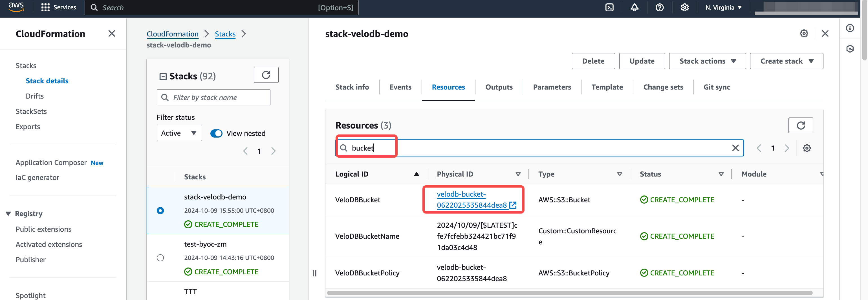
Task: Clear the bucket search filter
Action: 735,148
